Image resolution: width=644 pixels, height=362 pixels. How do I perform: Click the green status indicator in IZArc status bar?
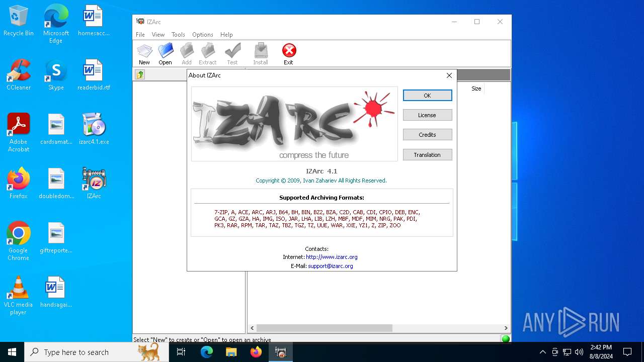point(506,339)
